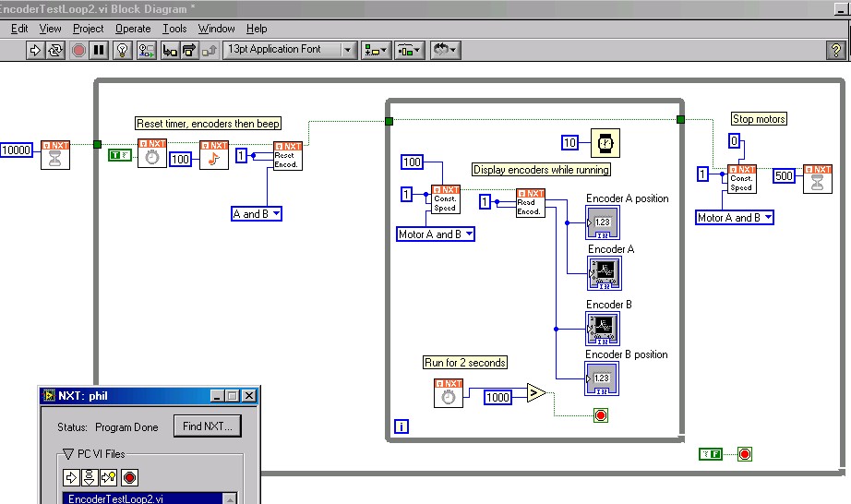851x504 pixels.
Task: Open the 'Motor A and B' dropdown inside loop
Action: (x=436, y=234)
